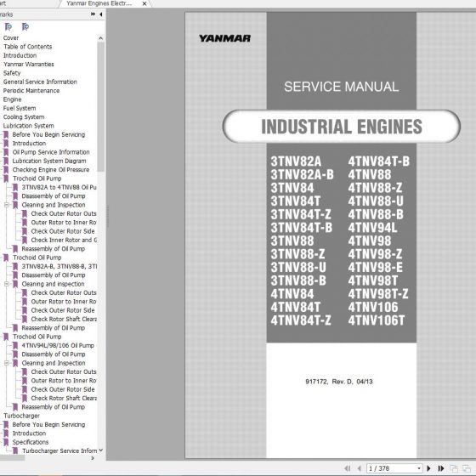Select Lubrication System bookmark
This screenshot has height=476, width=476.
coord(29,126)
